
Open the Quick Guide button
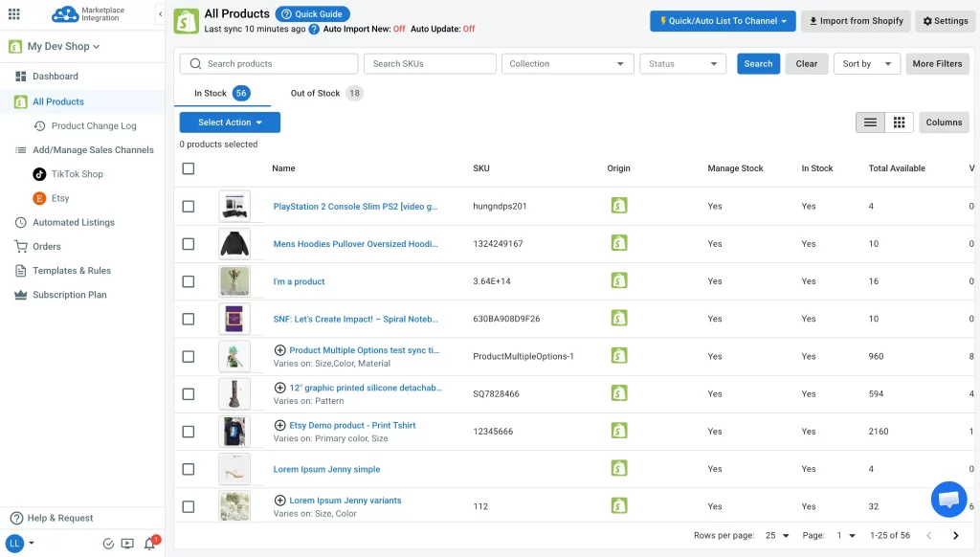pyautogui.click(x=312, y=13)
